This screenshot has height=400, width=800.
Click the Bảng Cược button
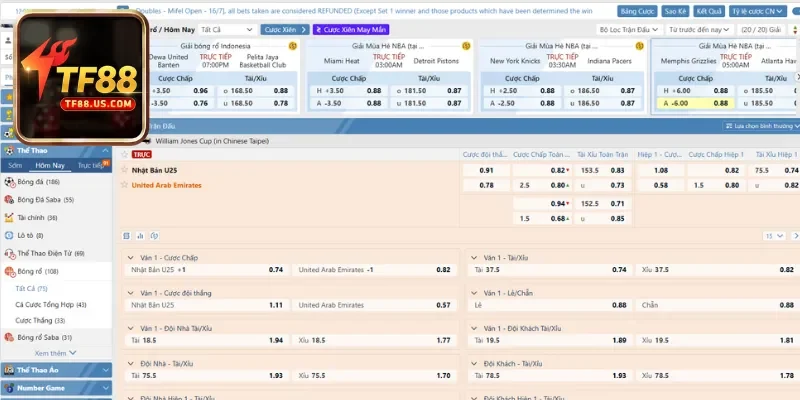(x=637, y=11)
